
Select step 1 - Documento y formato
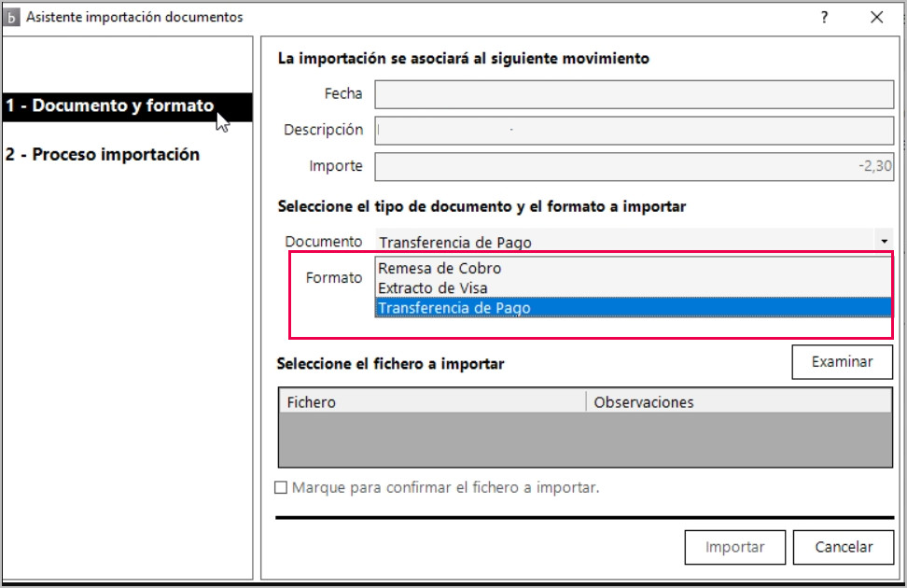coord(127,106)
